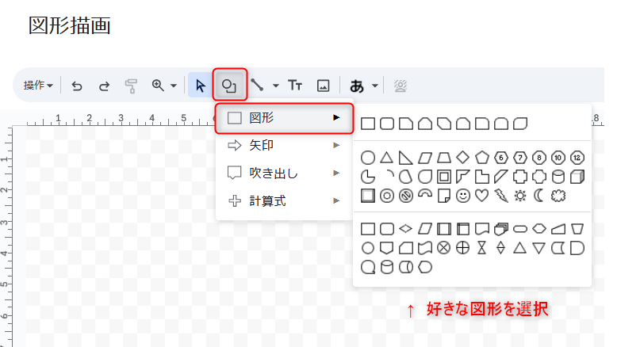
Task: Insert the dodecagon shape labeled 12
Action: click(x=577, y=158)
